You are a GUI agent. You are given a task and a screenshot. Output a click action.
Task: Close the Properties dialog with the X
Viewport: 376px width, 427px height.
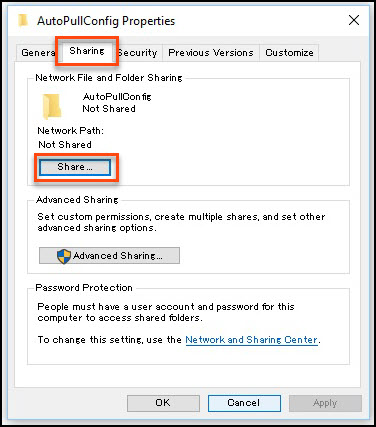(354, 20)
